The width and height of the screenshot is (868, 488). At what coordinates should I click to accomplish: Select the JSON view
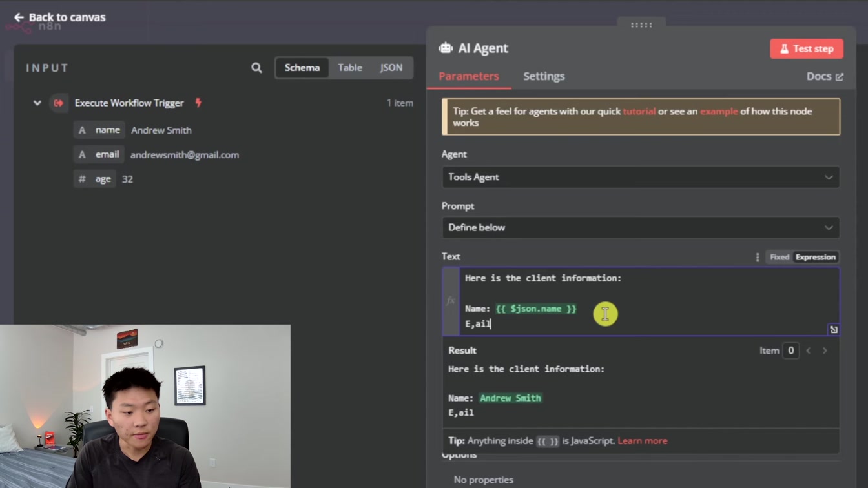pyautogui.click(x=391, y=68)
